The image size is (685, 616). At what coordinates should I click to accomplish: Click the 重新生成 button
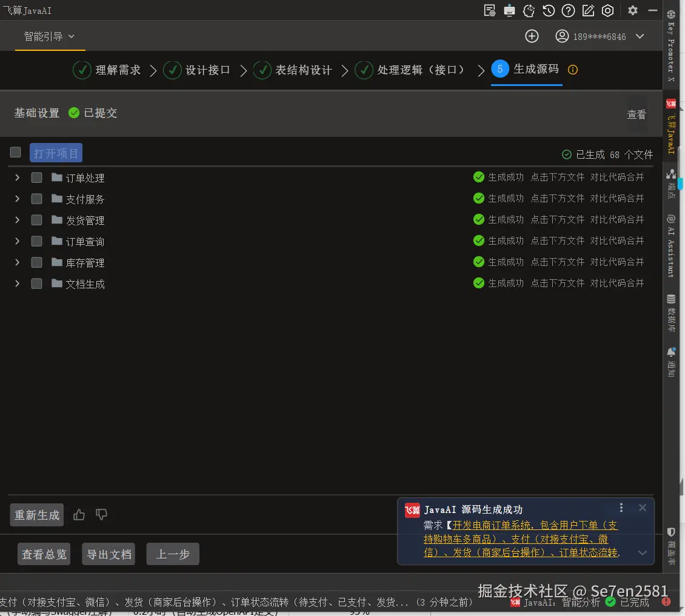(37, 515)
